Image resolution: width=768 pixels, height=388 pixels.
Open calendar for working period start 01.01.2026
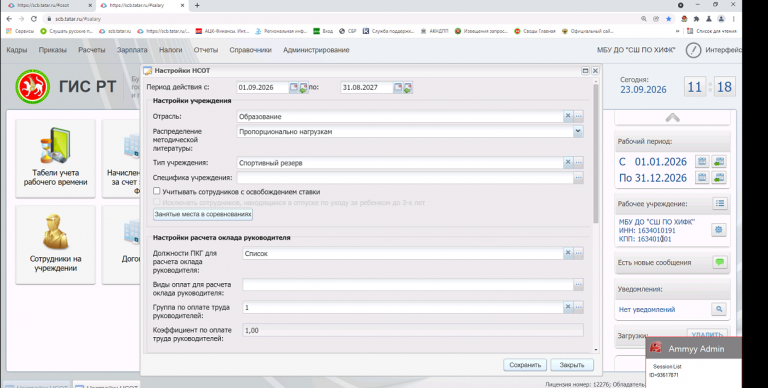[702, 161]
